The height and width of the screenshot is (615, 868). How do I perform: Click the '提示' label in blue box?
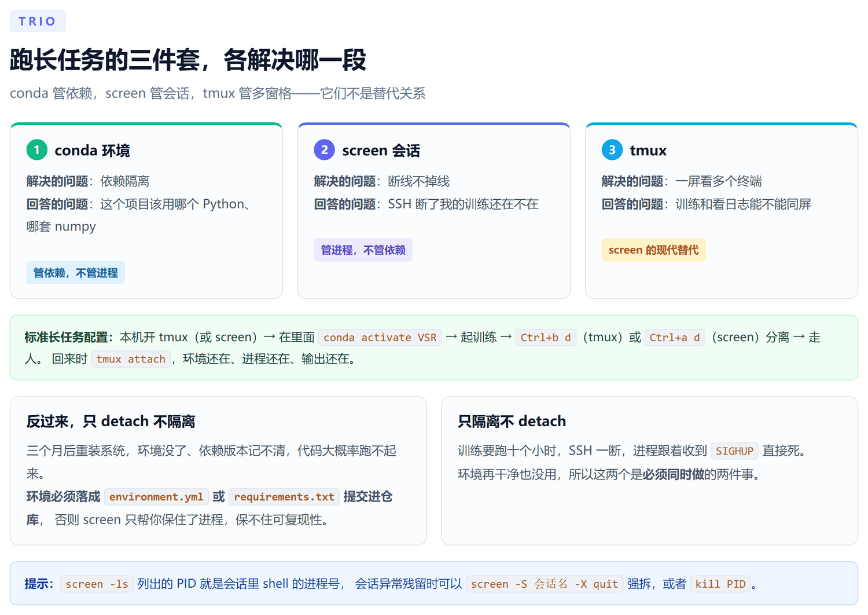point(39,584)
